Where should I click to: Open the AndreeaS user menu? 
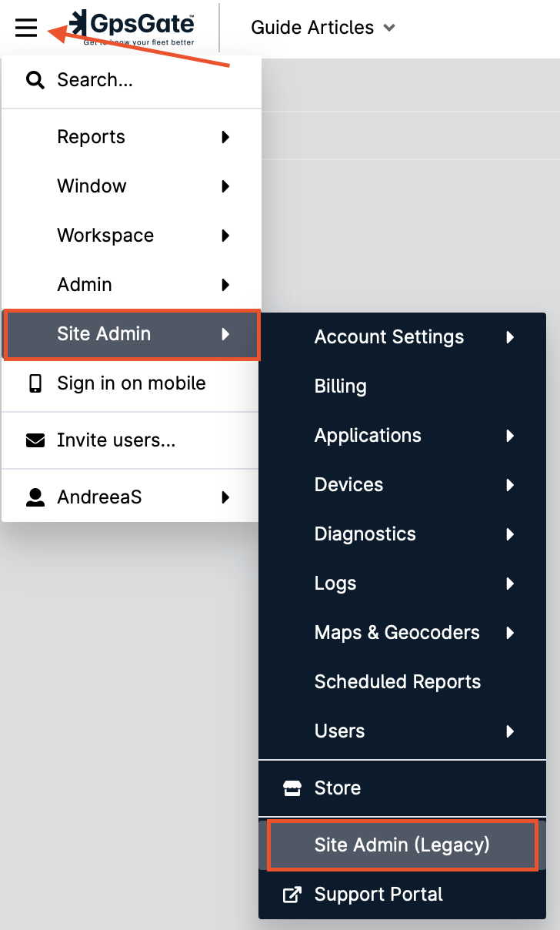[x=132, y=497]
